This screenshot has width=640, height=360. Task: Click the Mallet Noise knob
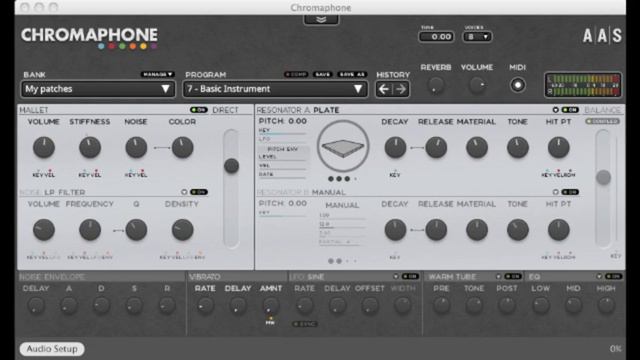click(136, 147)
